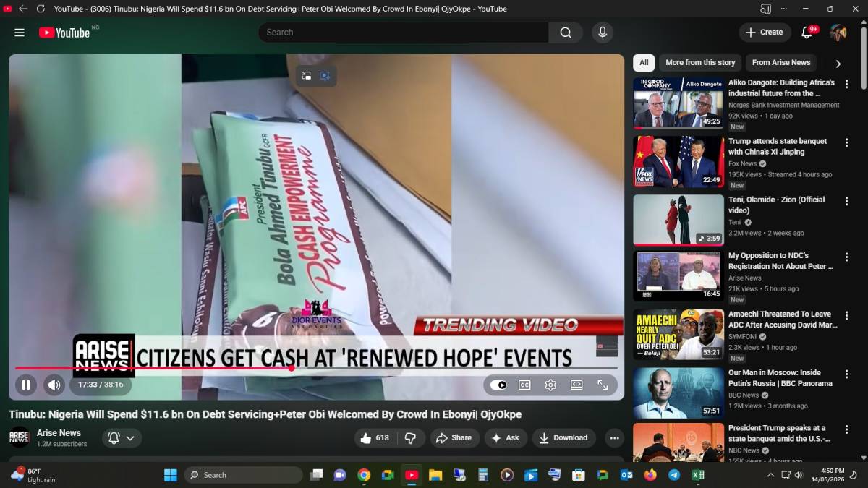The image size is (868, 488).
Task: Open File Explorer from the taskbar
Action: point(435,475)
